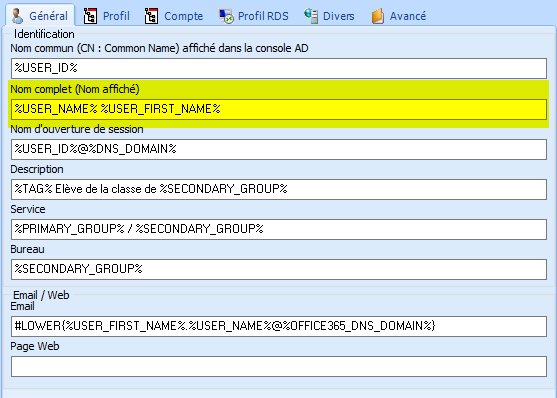
Task: Click the 'Description' label
Action: (x=37, y=169)
